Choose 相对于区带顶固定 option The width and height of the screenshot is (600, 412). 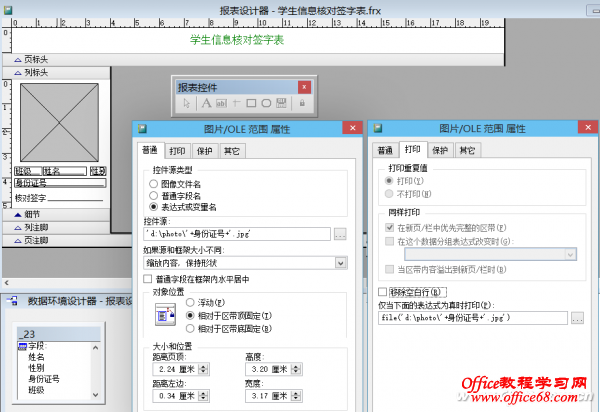click(190, 316)
